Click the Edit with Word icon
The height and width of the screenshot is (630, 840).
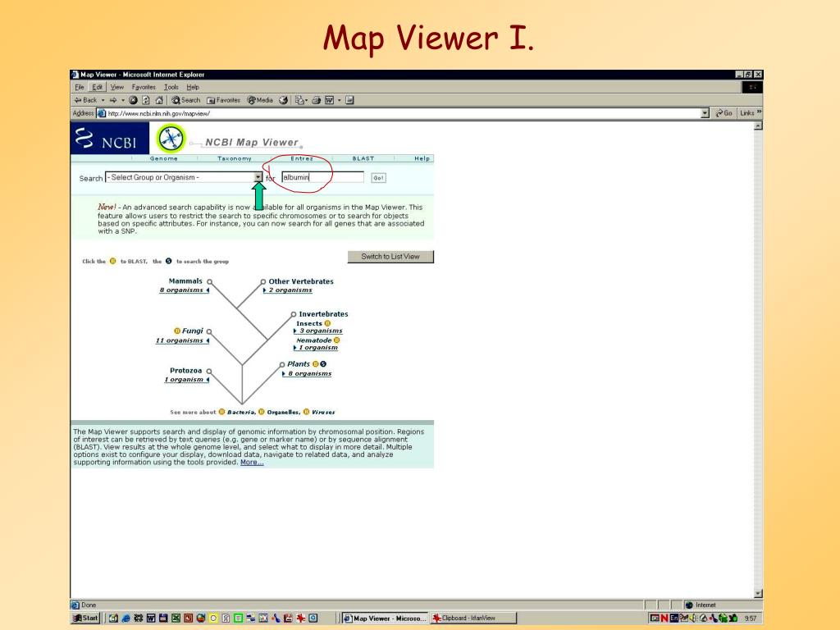[330, 100]
